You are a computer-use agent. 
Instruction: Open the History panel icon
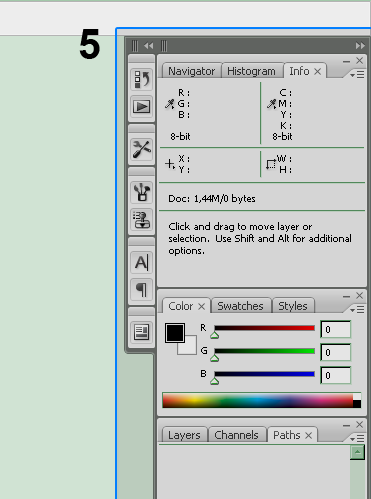142,79
